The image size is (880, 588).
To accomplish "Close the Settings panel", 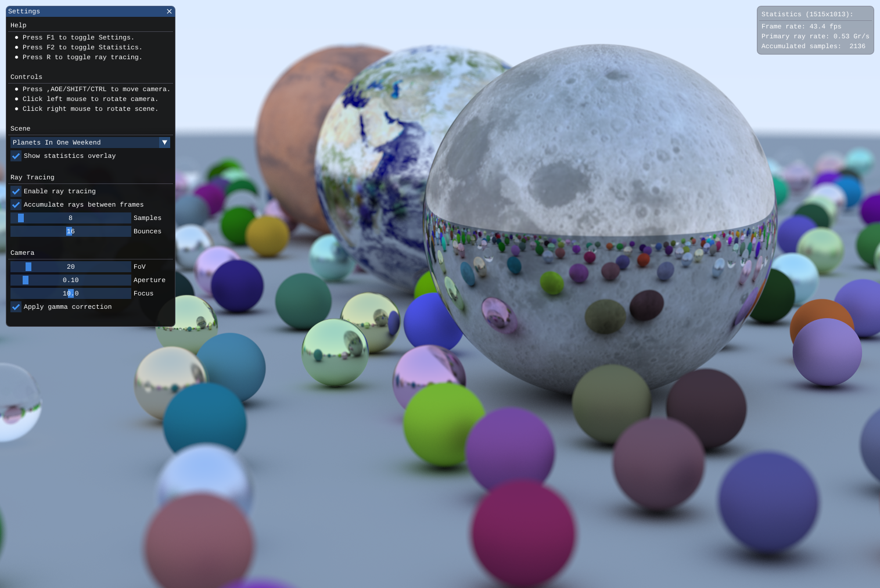I will point(169,12).
